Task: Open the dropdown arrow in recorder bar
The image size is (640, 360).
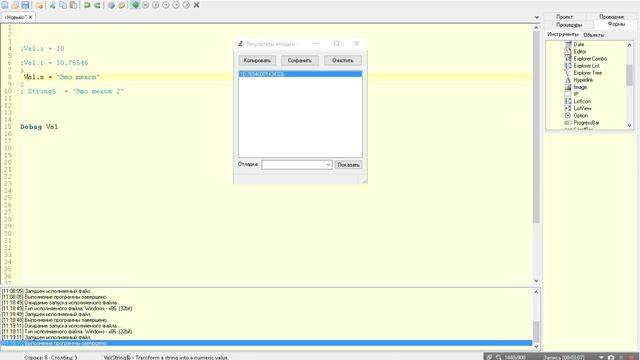Action: (601, 357)
